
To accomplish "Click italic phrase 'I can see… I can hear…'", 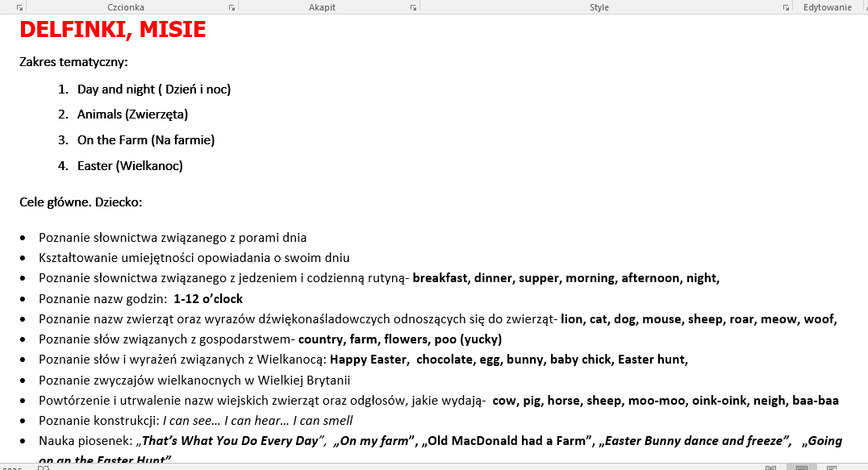I will coord(226,421).
